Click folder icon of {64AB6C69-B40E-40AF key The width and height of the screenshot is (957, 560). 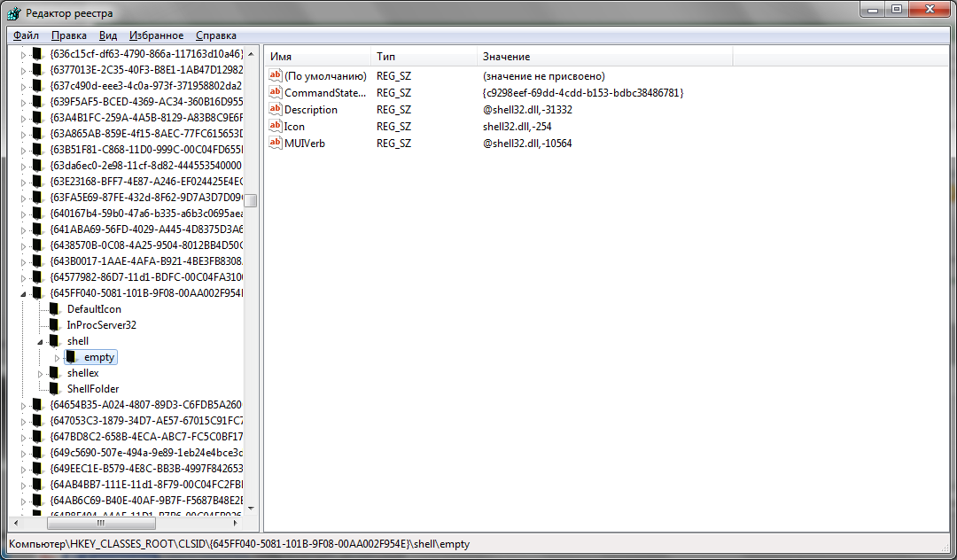coord(37,501)
